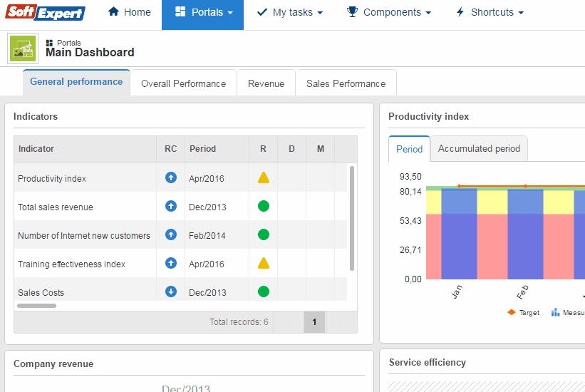The width and height of the screenshot is (585, 392).
Task: Click the SoftExpert logo
Action: 46,13
